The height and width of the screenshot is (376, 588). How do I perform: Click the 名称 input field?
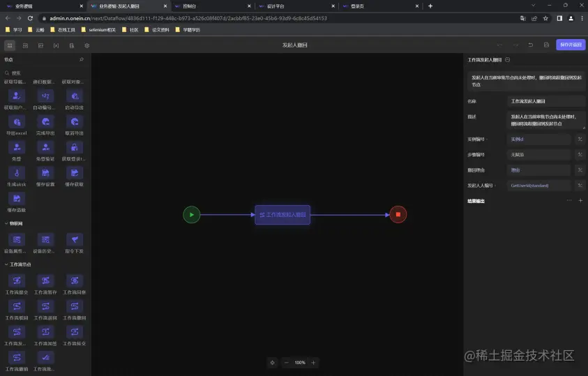(545, 101)
